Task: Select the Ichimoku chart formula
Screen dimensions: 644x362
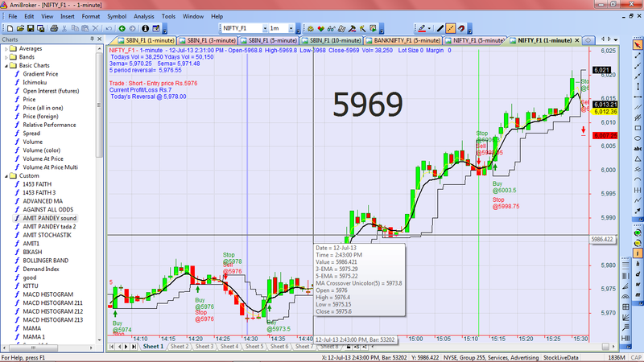Action: pyautogui.click(x=35, y=83)
